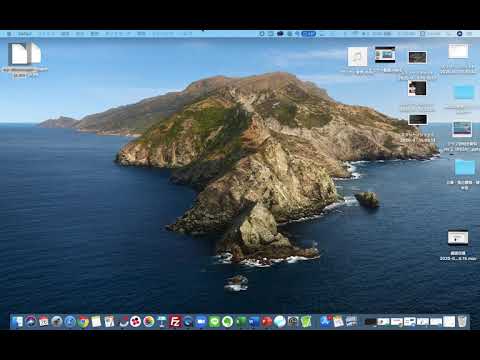Open the Zoom app in Dock
The image size is (480, 360).
click(x=201, y=322)
